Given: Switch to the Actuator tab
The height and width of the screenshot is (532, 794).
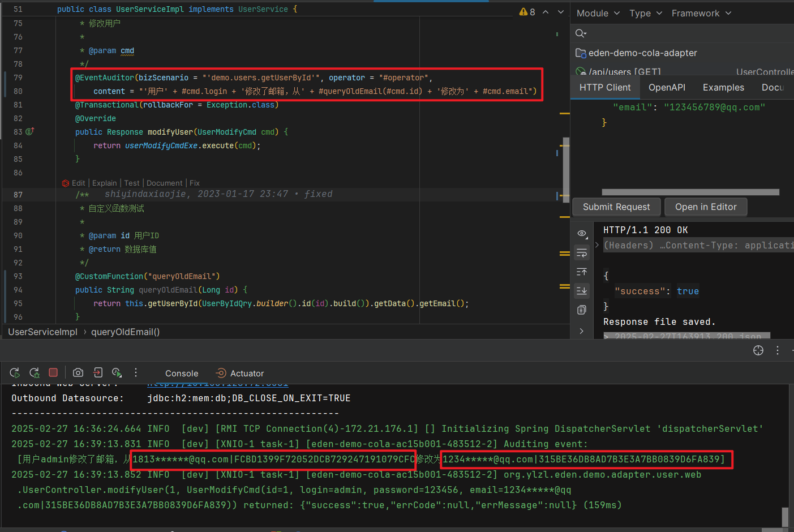Looking at the screenshot, I should (x=240, y=373).
